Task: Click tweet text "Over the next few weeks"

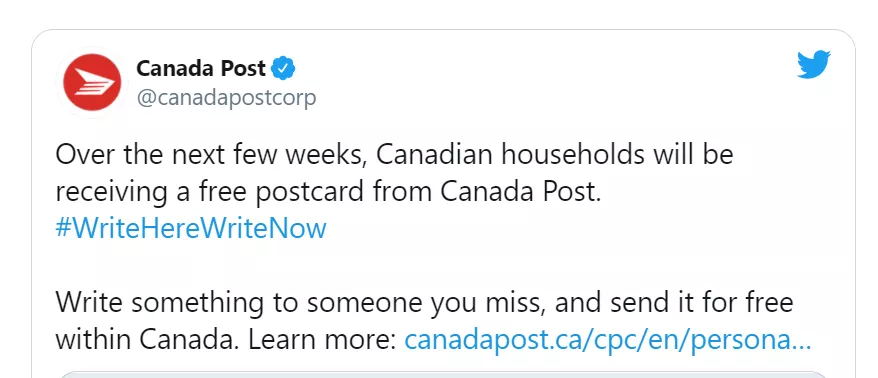Action: 211,155
